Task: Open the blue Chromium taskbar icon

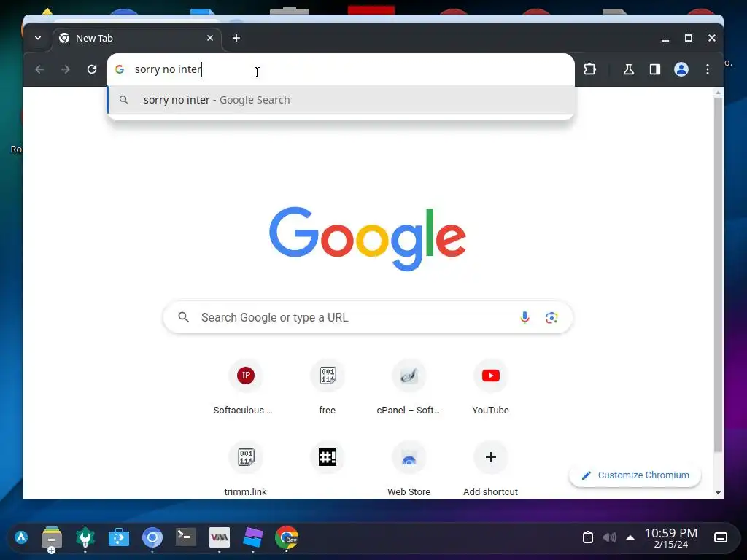Action: 152,538
